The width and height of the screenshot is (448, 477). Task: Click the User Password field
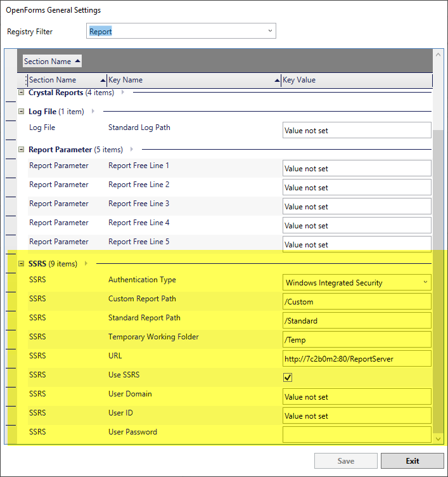click(356, 435)
